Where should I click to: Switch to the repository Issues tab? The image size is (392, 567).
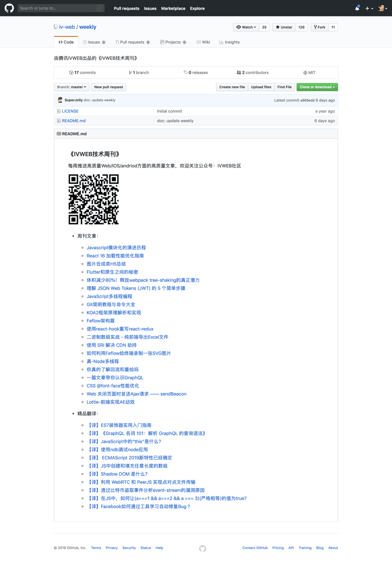click(x=94, y=42)
